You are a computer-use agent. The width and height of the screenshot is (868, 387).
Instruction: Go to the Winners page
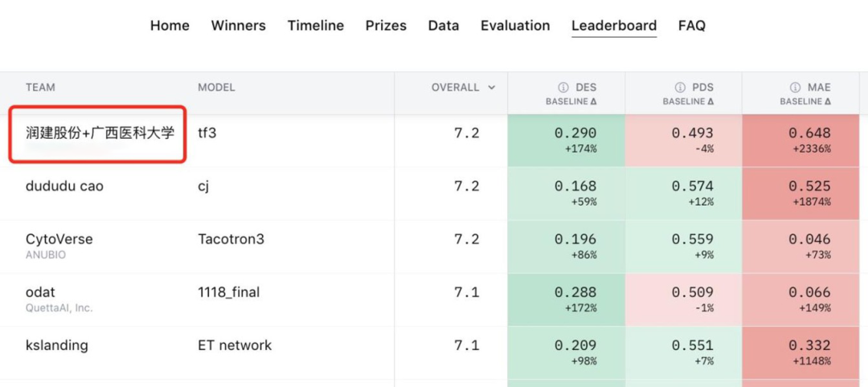click(238, 26)
